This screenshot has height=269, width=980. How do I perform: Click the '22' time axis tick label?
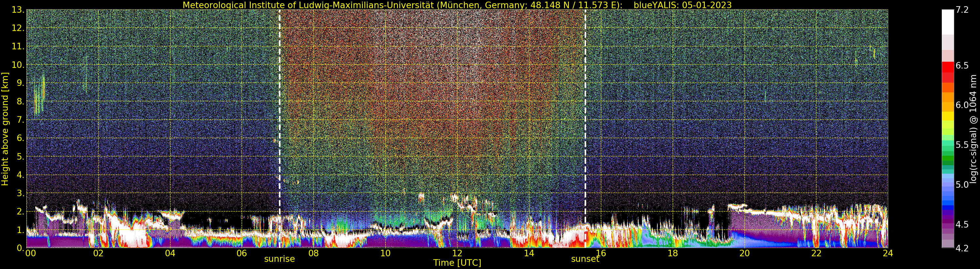pos(816,253)
